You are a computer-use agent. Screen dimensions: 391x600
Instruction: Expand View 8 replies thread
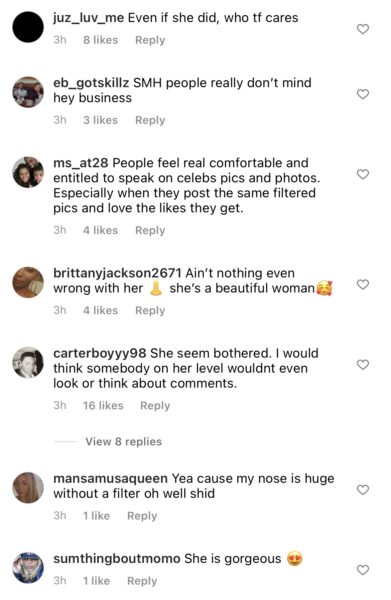[x=124, y=442]
